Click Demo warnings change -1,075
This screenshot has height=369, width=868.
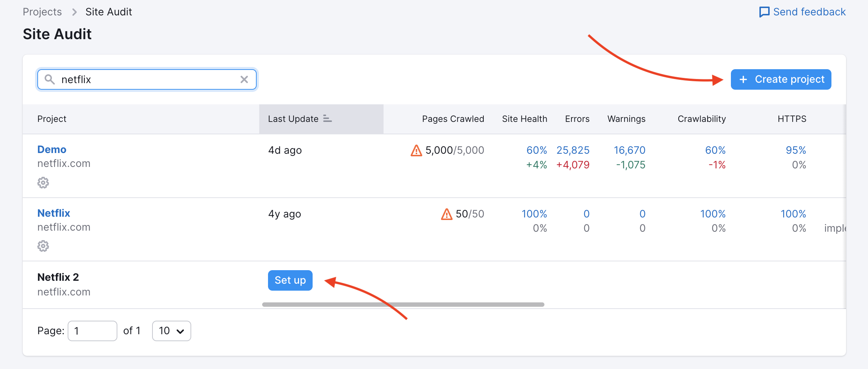[x=631, y=165]
